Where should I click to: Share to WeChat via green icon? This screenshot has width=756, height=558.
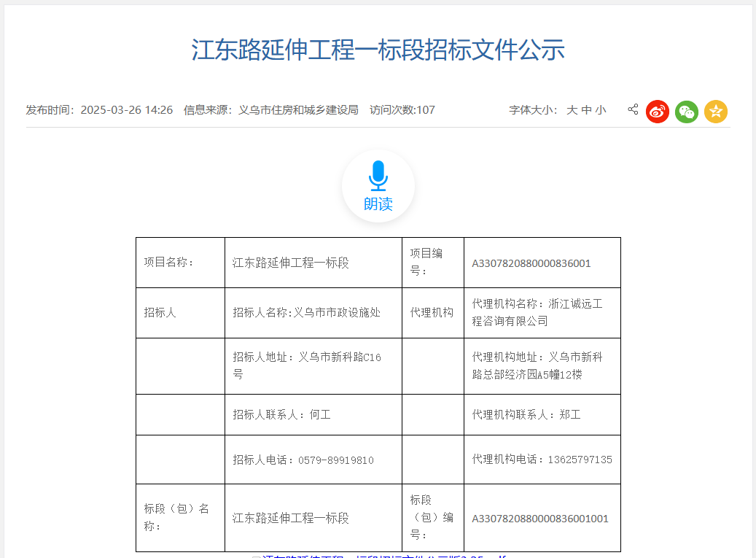pos(687,112)
